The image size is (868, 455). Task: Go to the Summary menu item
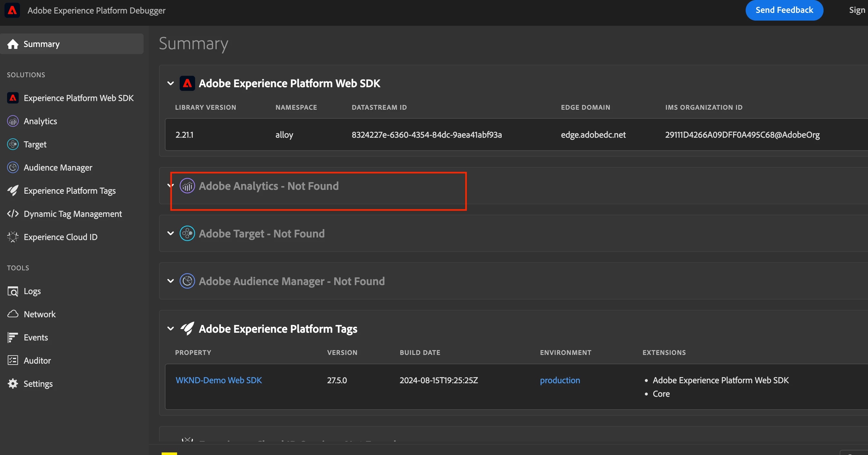tap(41, 44)
